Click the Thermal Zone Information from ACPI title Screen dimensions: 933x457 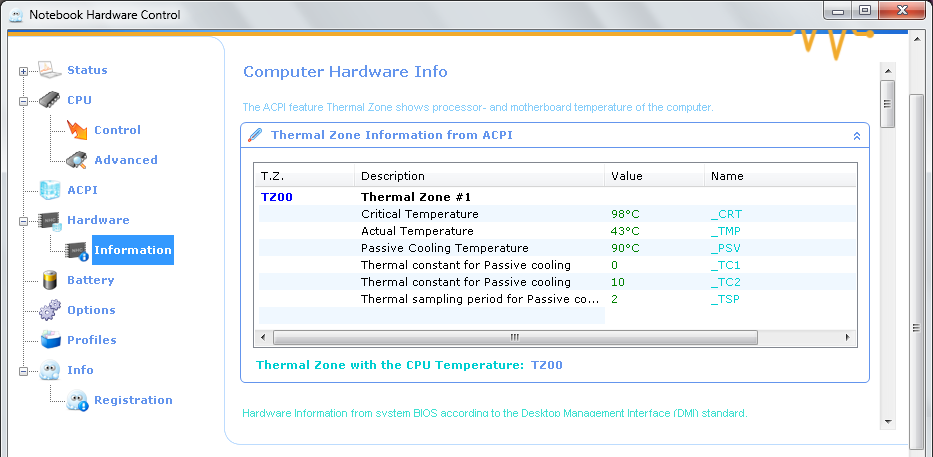tap(392, 135)
